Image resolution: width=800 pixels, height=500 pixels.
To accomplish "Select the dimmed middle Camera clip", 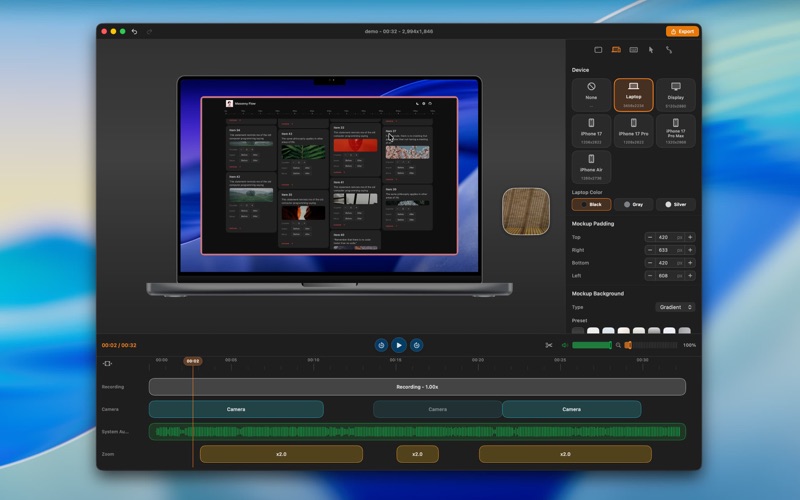I will (437, 409).
